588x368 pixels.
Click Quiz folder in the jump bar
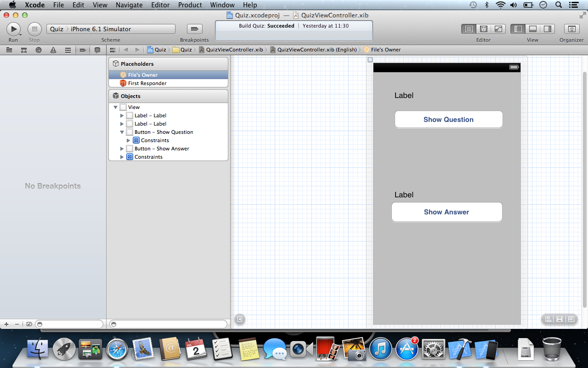point(182,50)
